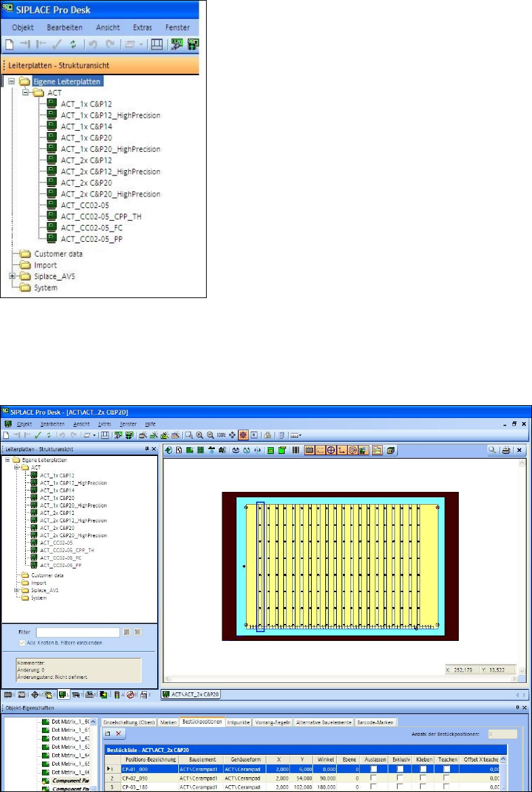Collapse ACT folder in upper screenshot tree
Image resolution: width=532 pixels, height=792 pixels.
[26, 92]
